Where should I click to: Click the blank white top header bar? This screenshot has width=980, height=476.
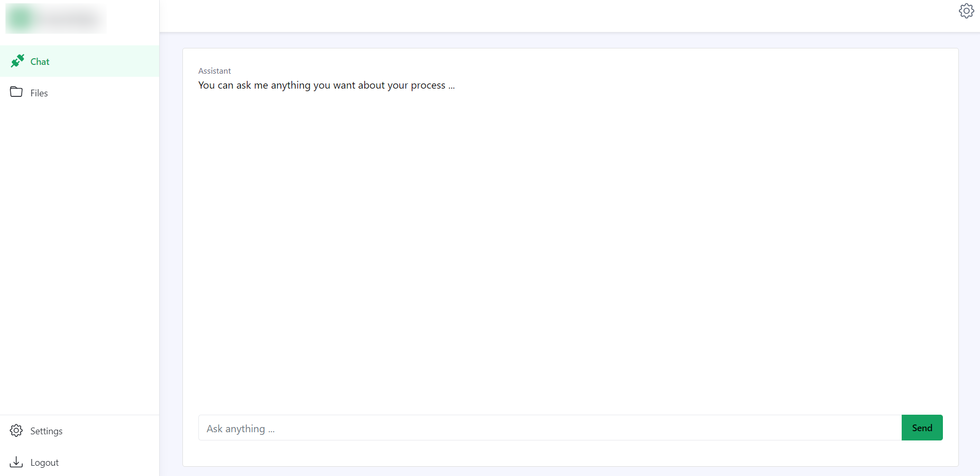[x=556, y=16]
